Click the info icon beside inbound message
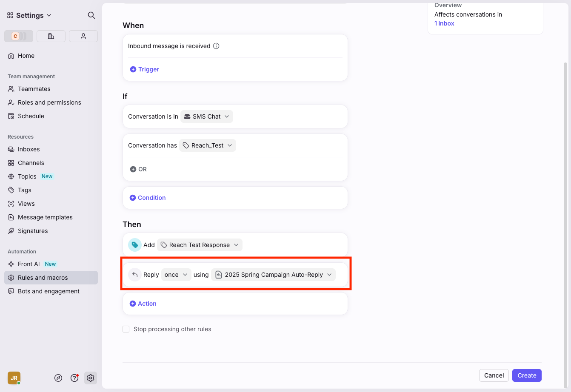Screen dimensions: 571x392 (x=216, y=46)
